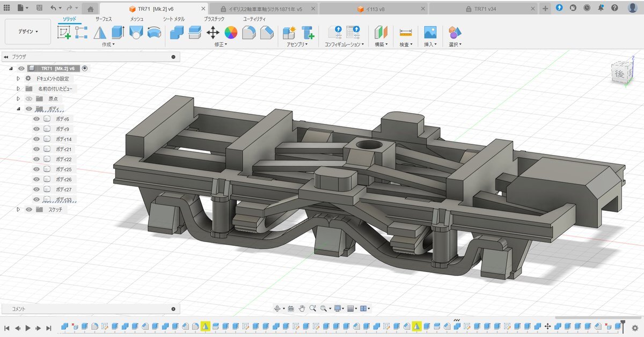The width and height of the screenshot is (644, 337).
Task: Open the Job Status clock icon
Action: click(x=587, y=8)
